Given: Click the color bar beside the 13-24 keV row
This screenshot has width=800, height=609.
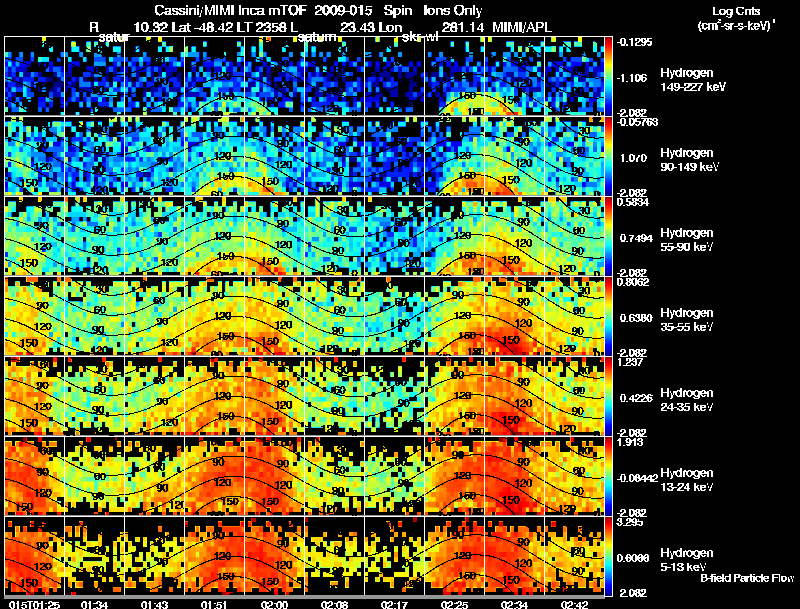Looking at the screenshot, I should [608, 476].
